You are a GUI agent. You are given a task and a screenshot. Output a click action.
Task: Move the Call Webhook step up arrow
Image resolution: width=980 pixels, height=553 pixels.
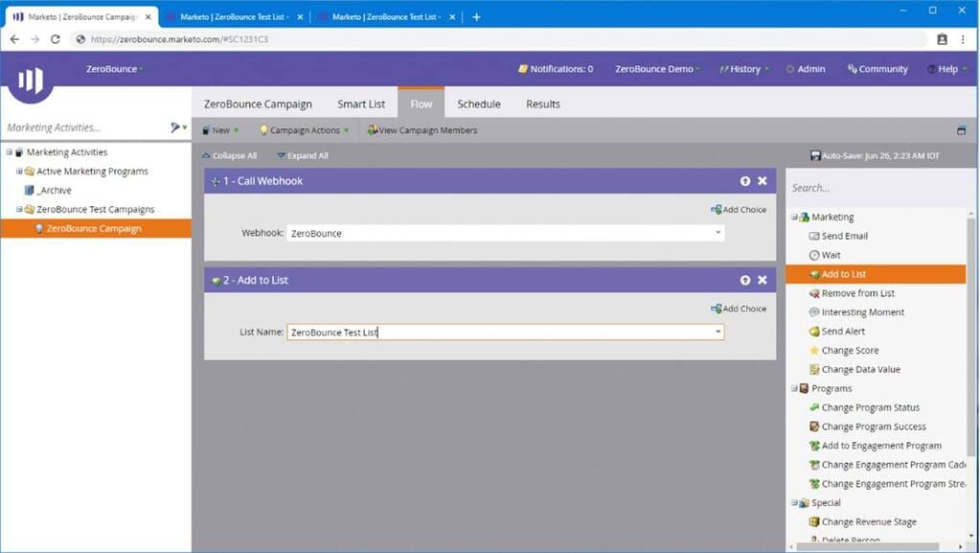[x=745, y=181]
